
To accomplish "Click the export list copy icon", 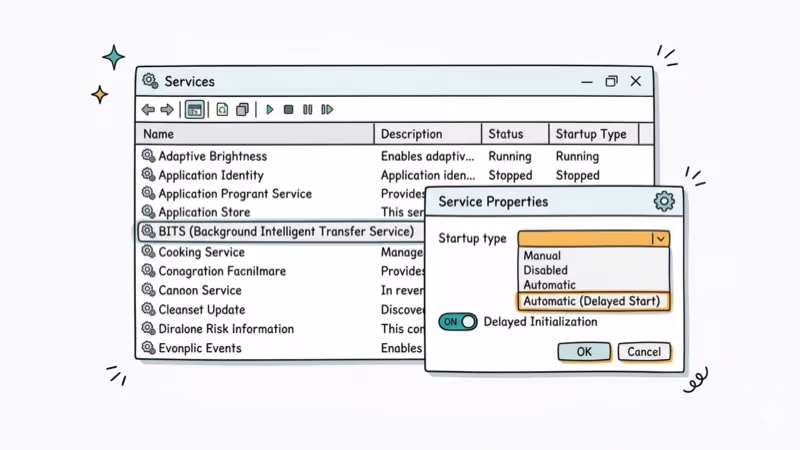I will (242, 110).
